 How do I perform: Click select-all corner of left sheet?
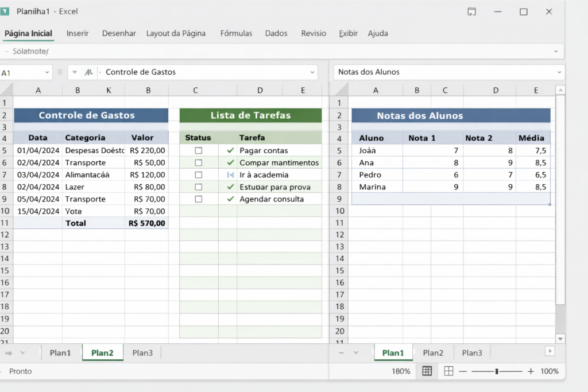coord(6,90)
